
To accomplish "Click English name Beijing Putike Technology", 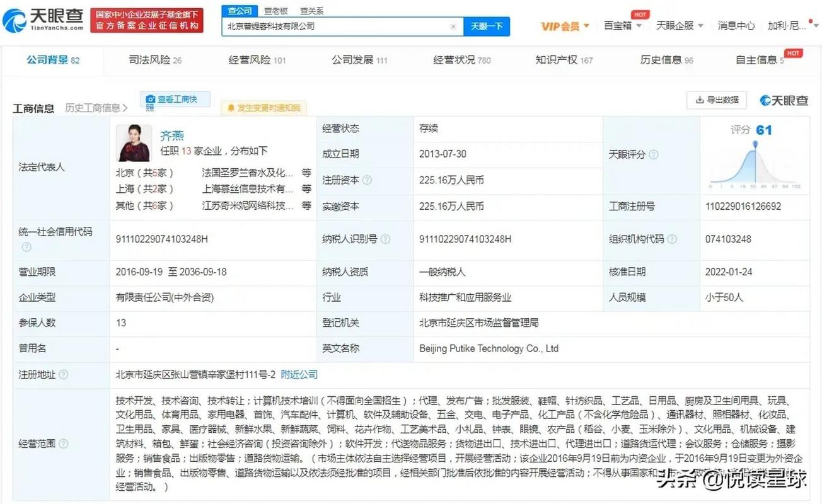I will [489, 348].
